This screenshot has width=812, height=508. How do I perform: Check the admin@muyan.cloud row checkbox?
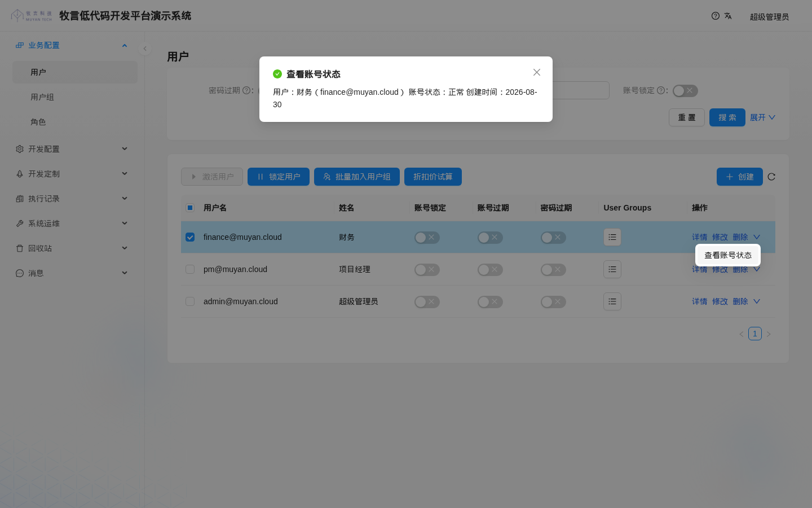tap(190, 301)
